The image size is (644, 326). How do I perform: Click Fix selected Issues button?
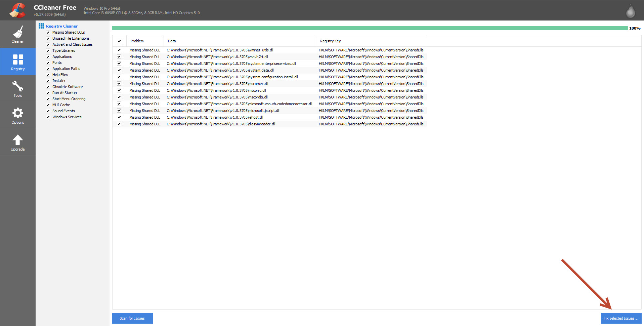[621, 318]
